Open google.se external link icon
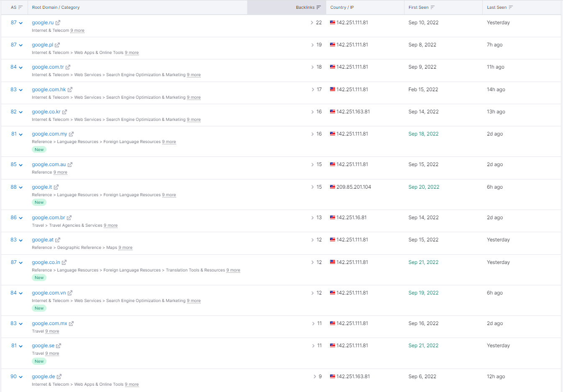 [x=59, y=346]
